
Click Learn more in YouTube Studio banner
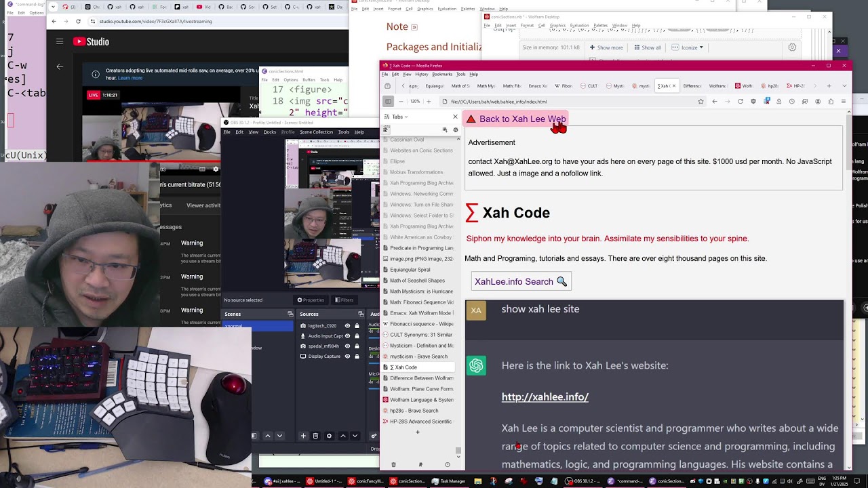click(x=130, y=78)
